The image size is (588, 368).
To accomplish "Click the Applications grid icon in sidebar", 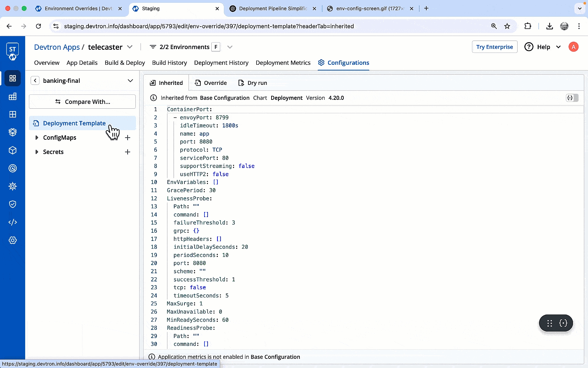I will click(13, 78).
